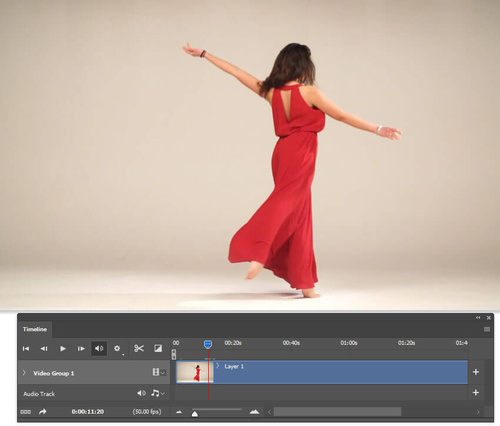Expand Layer 1 clip properties arrow
This screenshot has width=500, height=426.
point(218,366)
